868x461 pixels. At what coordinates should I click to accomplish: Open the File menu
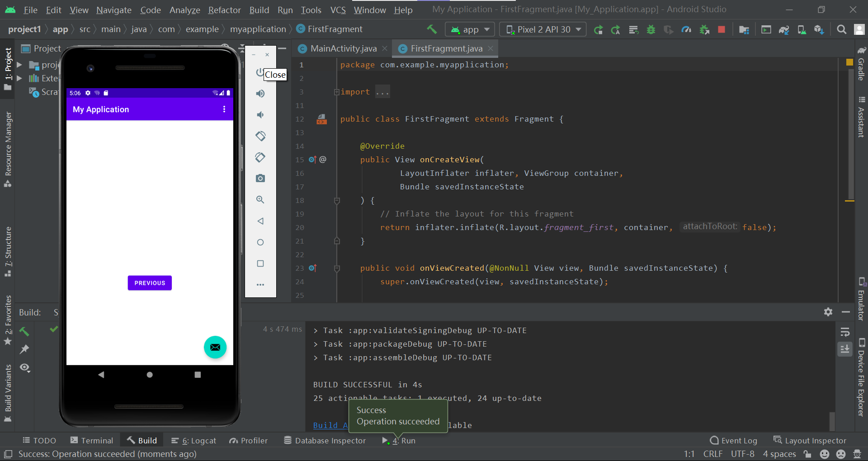tap(30, 10)
